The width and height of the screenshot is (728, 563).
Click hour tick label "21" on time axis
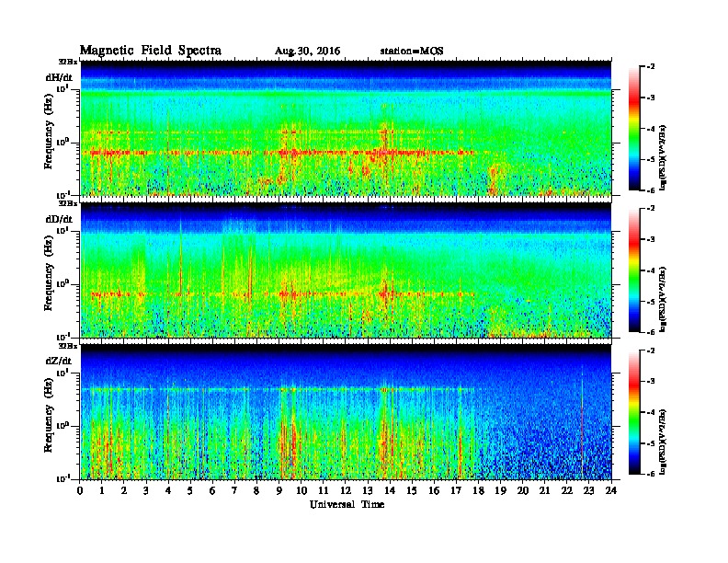[545, 491]
